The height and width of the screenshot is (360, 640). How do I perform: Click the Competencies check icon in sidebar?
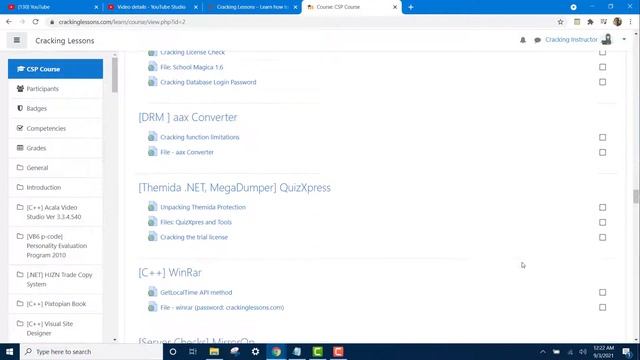20,128
